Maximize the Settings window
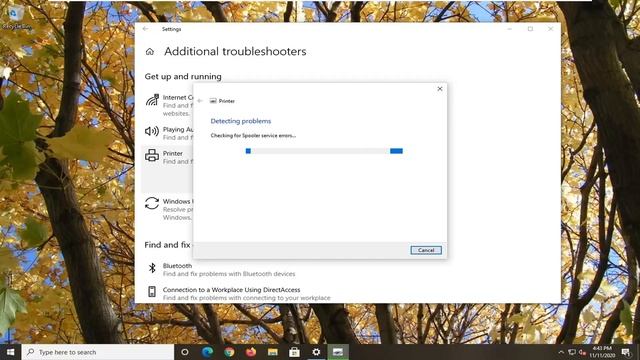This screenshot has width=640, height=360. pyautogui.click(x=530, y=29)
